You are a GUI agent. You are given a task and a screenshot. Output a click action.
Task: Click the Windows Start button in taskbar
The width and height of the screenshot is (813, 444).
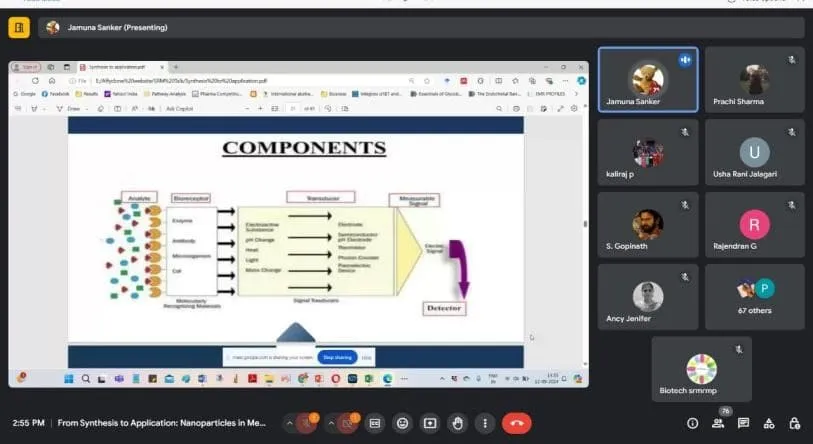coord(68,379)
